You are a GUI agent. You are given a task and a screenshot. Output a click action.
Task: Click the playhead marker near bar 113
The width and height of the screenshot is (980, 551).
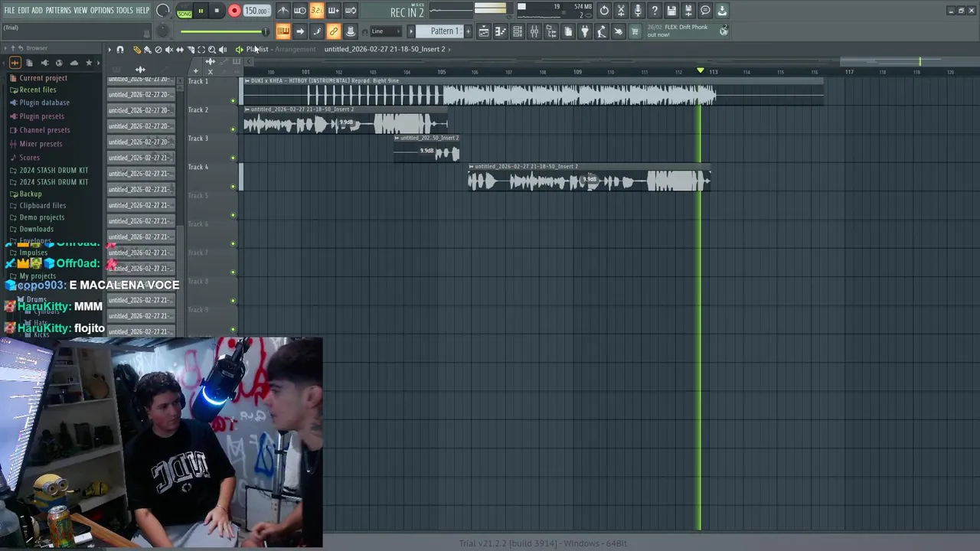coord(700,70)
